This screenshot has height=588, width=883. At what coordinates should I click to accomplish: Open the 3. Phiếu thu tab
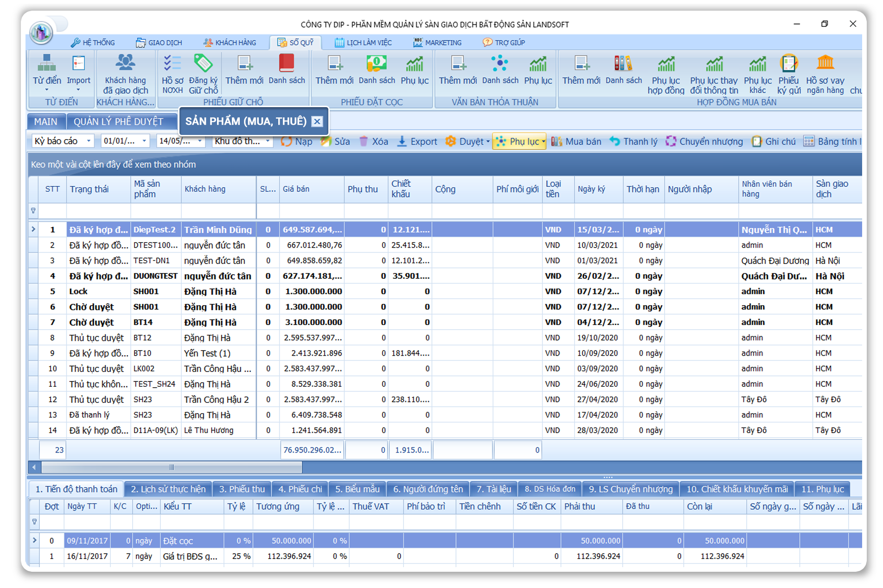tap(242, 489)
